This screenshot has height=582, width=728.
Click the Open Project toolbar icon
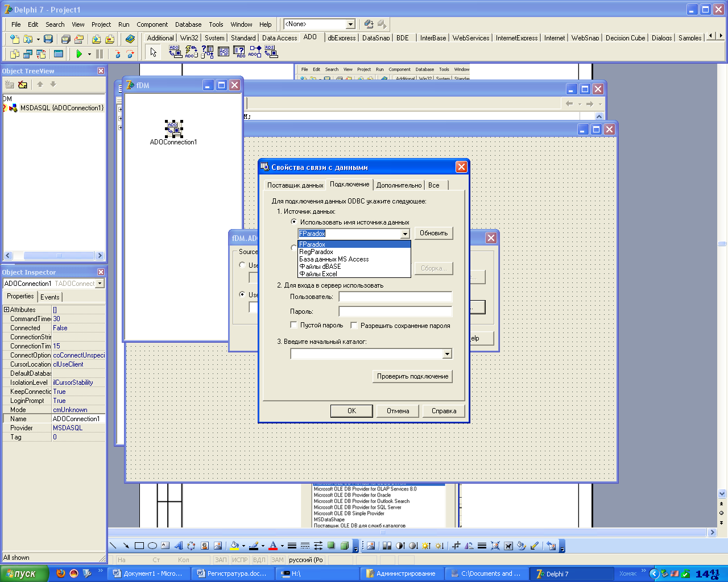79,39
